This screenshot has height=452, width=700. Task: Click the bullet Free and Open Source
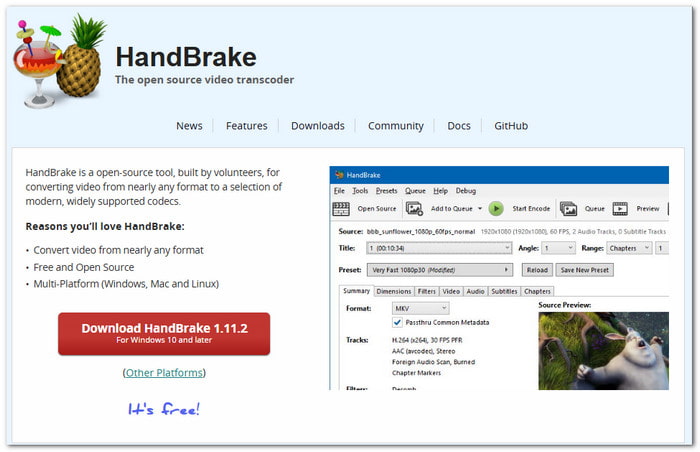point(83,267)
